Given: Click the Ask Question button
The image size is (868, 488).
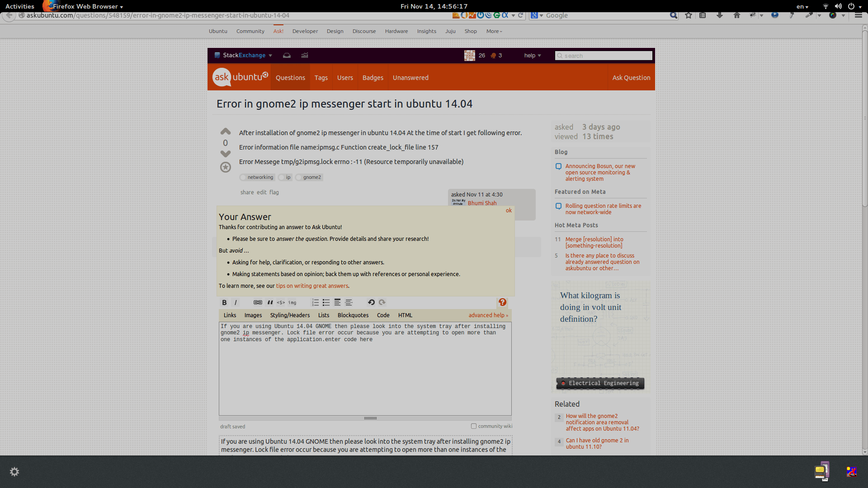Looking at the screenshot, I should (x=631, y=77).
